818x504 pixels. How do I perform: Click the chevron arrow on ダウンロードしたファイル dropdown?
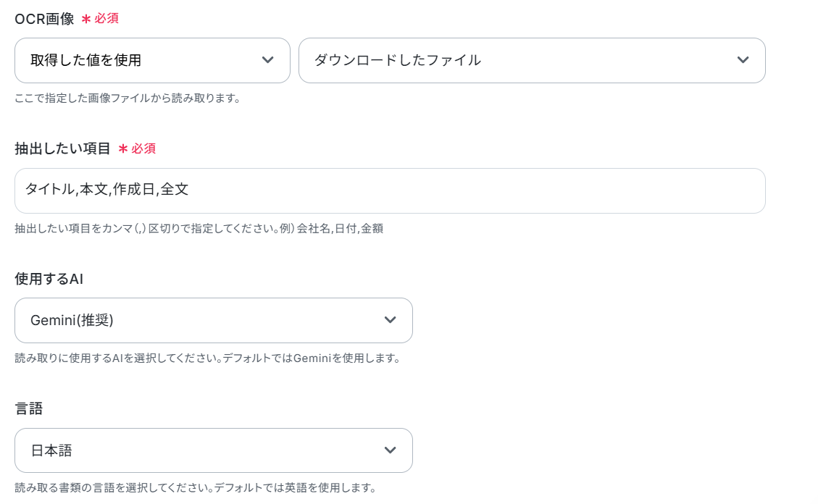coord(743,60)
